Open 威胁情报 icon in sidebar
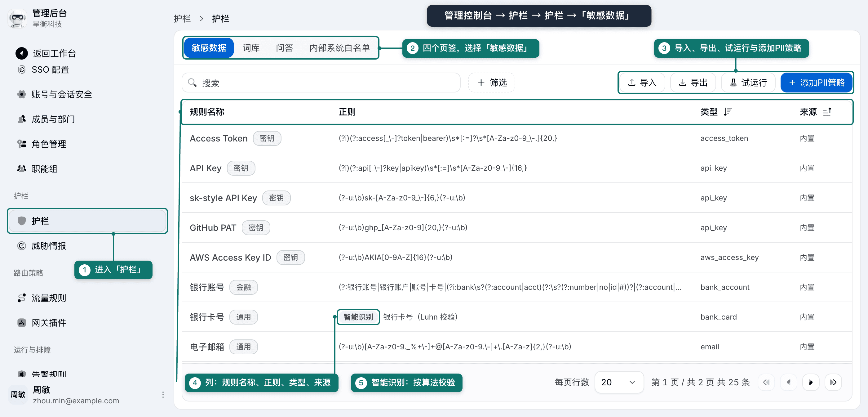The width and height of the screenshot is (868, 417). (x=22, y=246)
